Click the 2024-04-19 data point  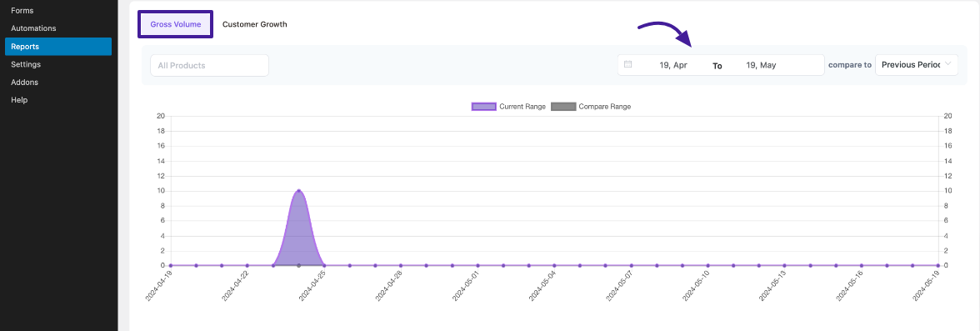pyautogui.click(x=171, y=265)
